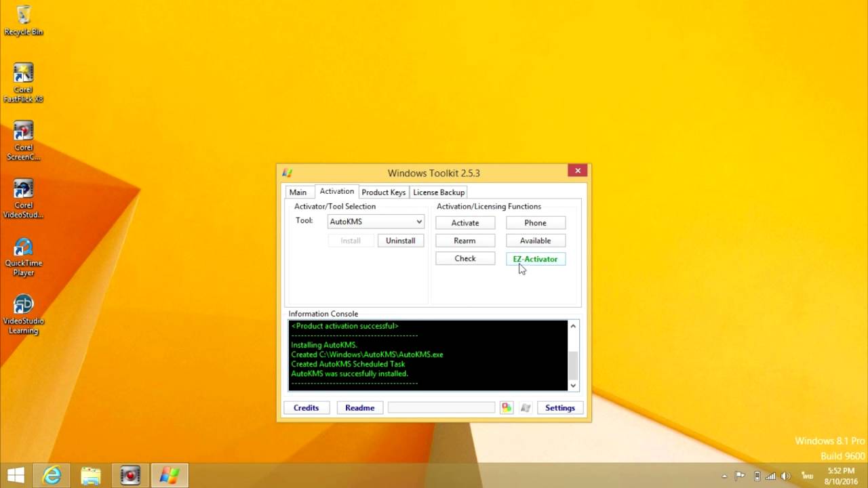Switch to the Activation tab
The image size is (868, 488).
(x=337, y=191)
